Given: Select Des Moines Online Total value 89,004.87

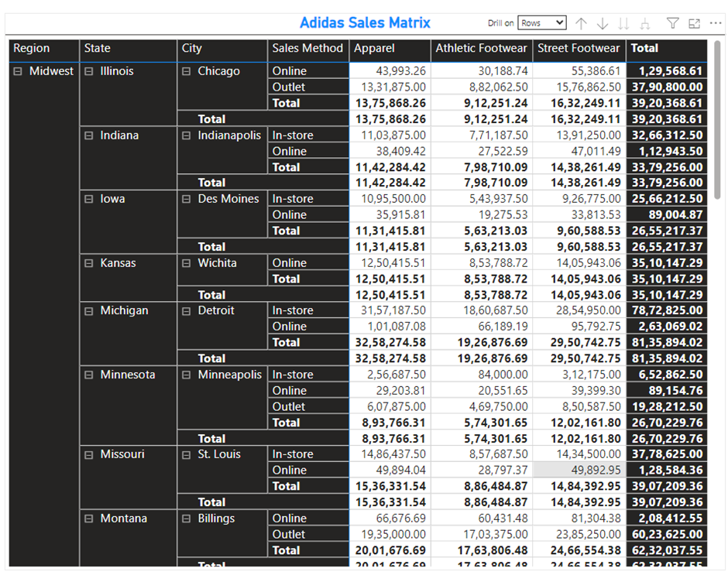Looking at the screenshot, I should point(667,215).
